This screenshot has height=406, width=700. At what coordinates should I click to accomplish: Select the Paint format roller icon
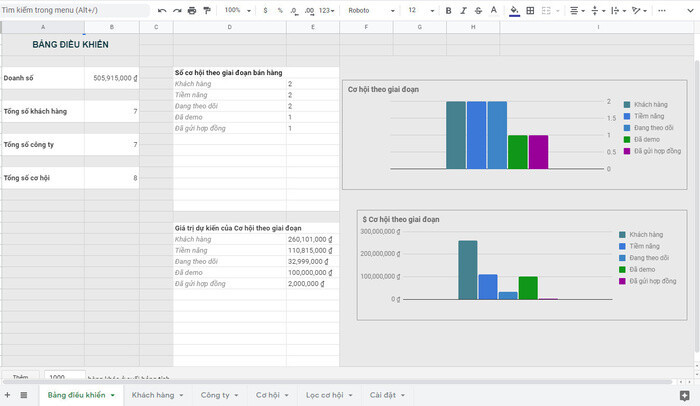(x=207, y=10)
